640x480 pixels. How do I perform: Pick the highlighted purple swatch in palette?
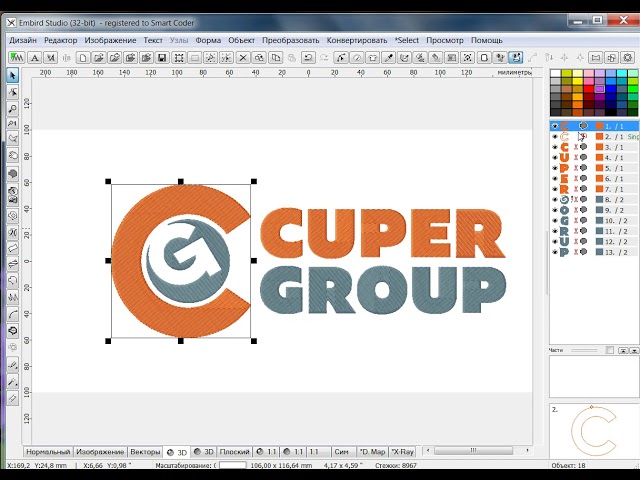600,89
